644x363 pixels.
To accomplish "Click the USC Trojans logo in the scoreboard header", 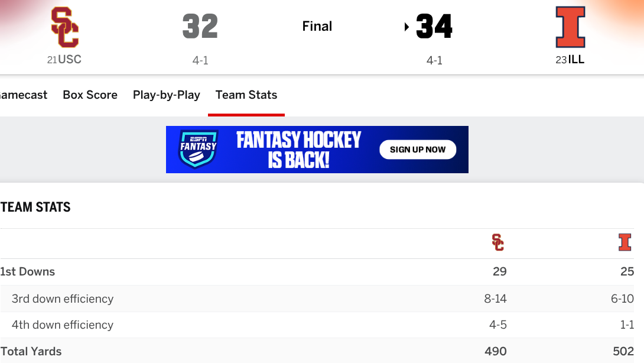I will point(64,27).
